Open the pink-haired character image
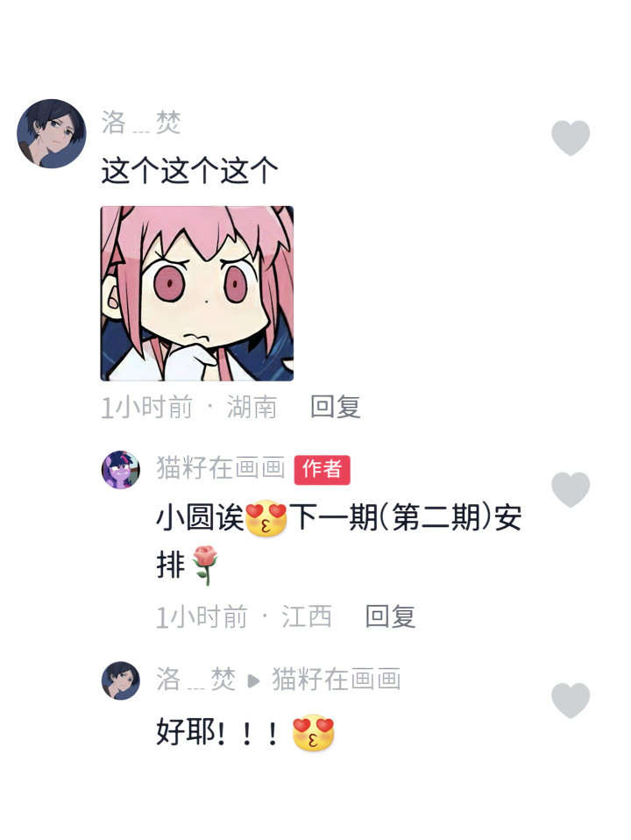Viewport: 631px width, 840px height. point(197,294)
